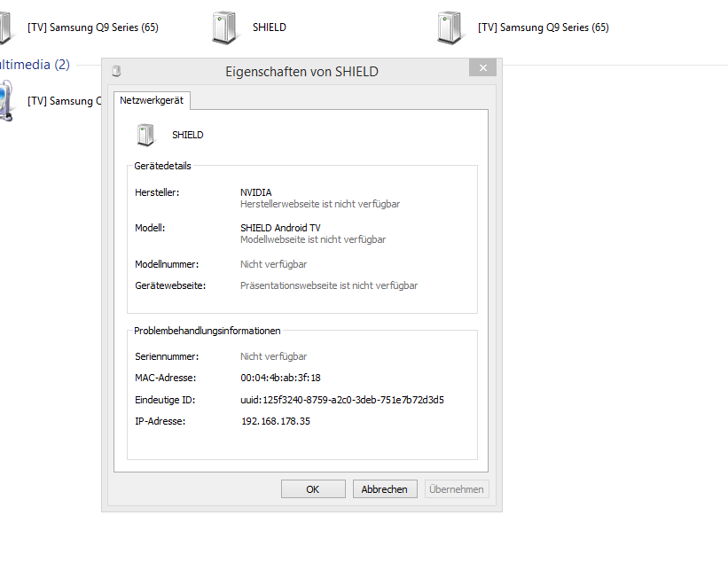Click the small device icon in dialog title bar

pos(116,71)
